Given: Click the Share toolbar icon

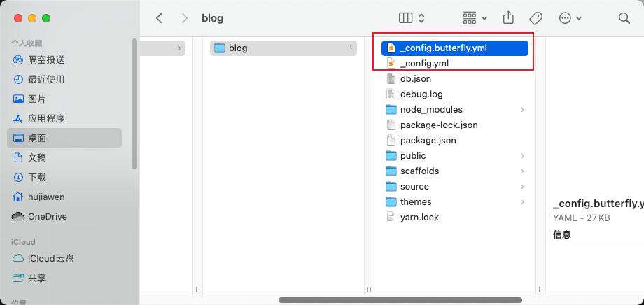Looking at the screenshot, I should point(508,17).
